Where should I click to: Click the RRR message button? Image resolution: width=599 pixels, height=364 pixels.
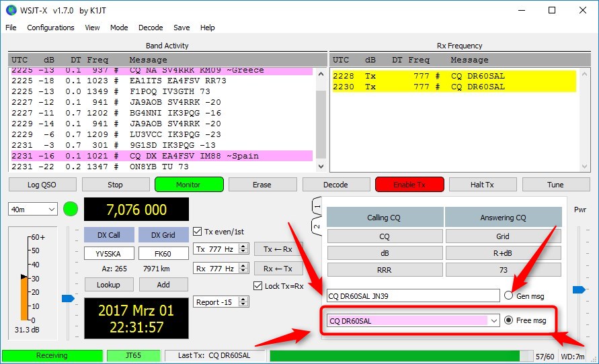pyautogui.click(x=385, y=270)
